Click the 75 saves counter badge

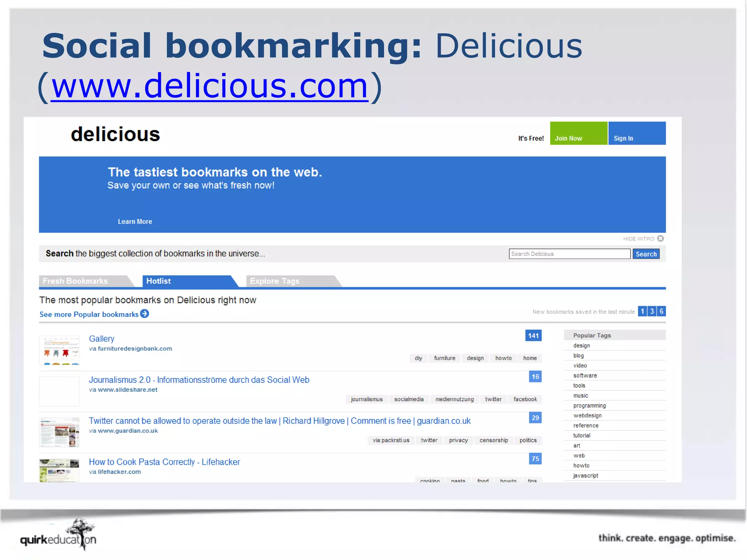535,459
